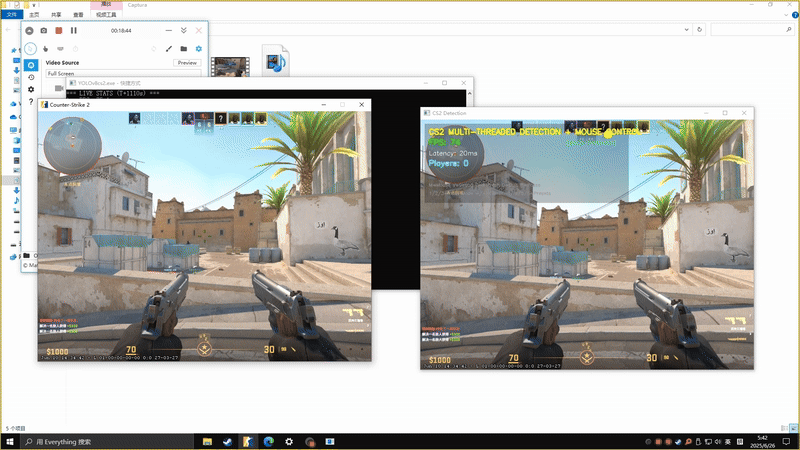The height and width of the screenshot is (450, 800).
Task: Toggle the timer option in Captura
Action: pyautogui.click(x=76, y=49)
